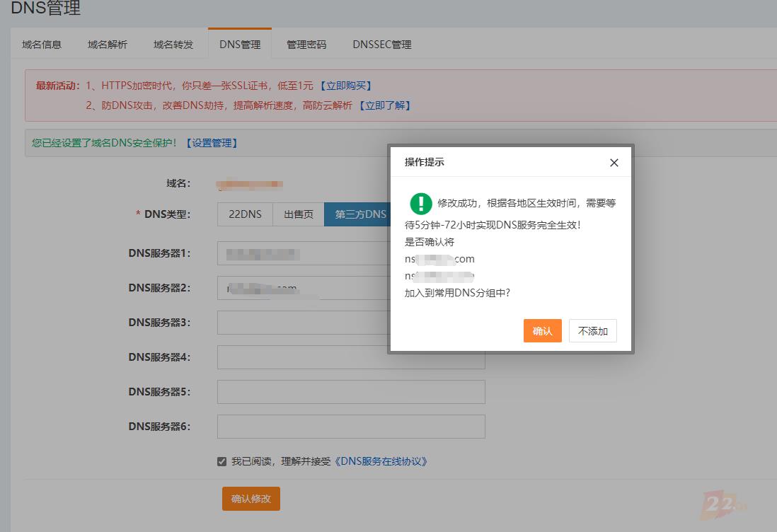The width and height of the screenshot is (777, 532).
Task: Select 22DNS as DNS type
Action: tap(245, 214)
